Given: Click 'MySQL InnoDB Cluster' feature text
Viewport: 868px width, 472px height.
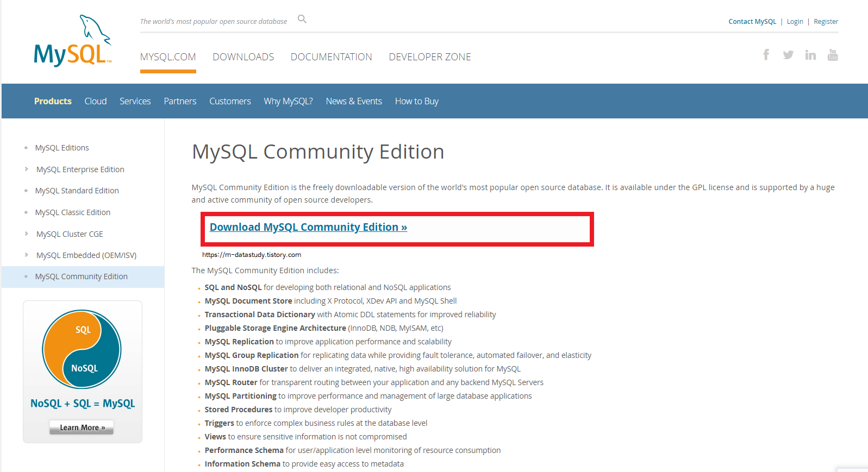Looking at the screenshot, I should 246,369.
